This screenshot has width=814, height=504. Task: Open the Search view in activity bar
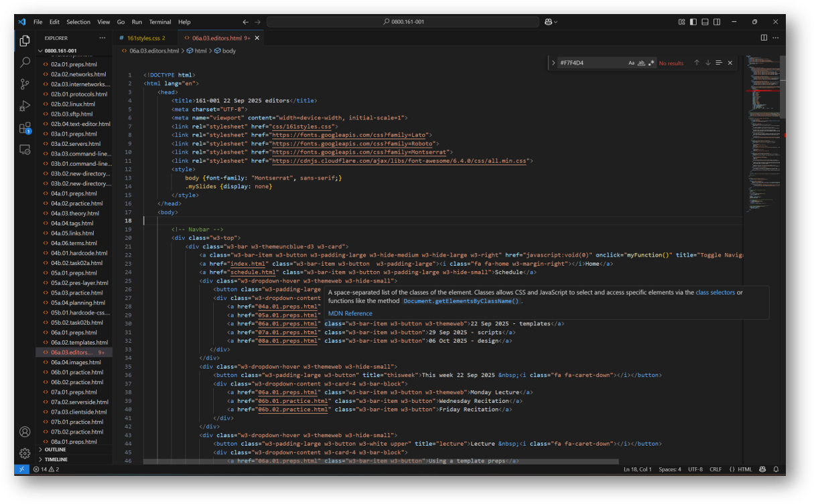click(x=24, y=62)
